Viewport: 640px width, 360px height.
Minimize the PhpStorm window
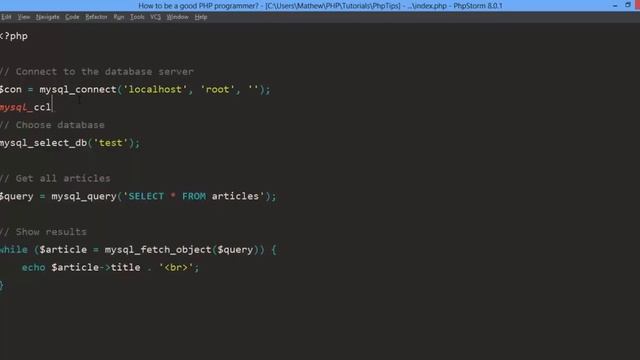(615, 5)
